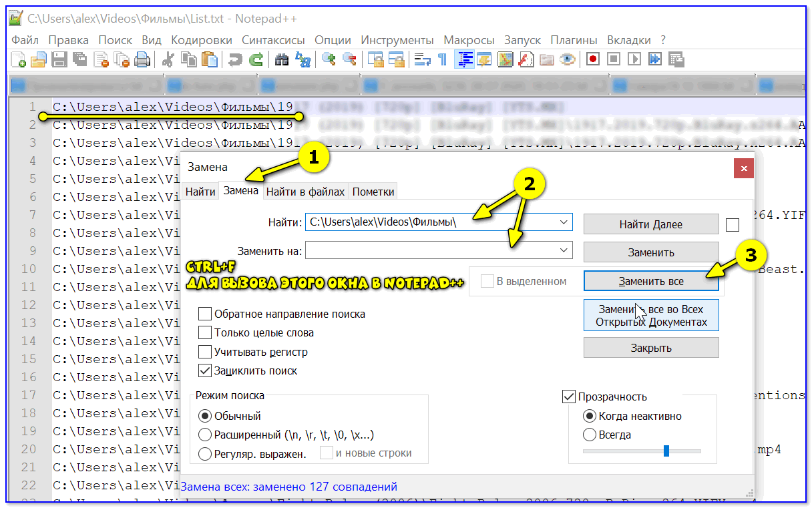Click the Undo arrow icon
Image resolution: width=812 pixels, height=508 pixels.
tap(234, 60)
